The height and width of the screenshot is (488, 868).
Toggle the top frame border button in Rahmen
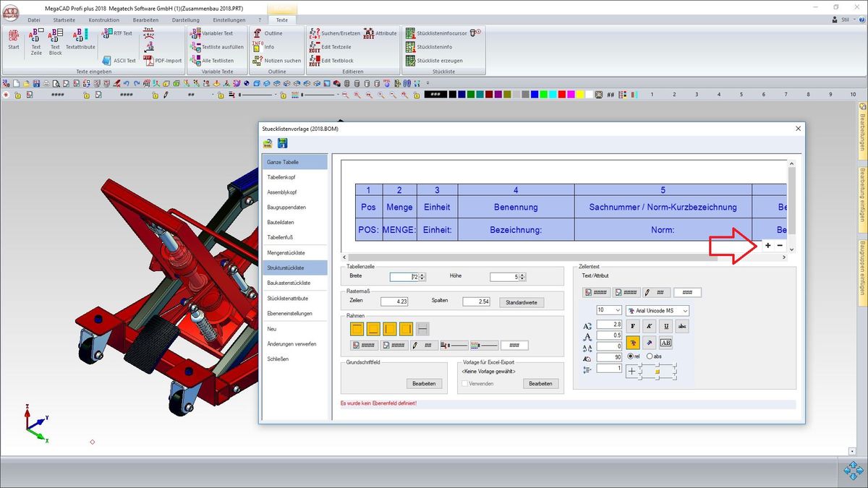tap(357, 329)
